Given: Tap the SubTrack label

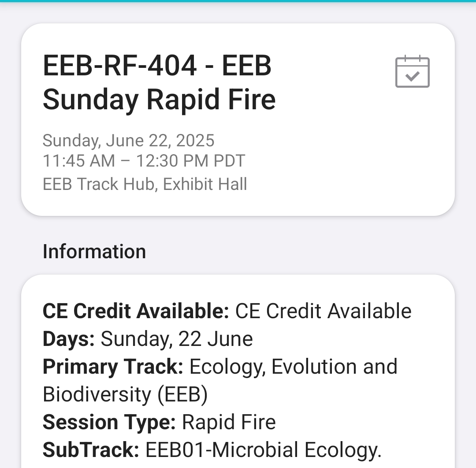Looking at the screenshot, I should coord(91,450).
